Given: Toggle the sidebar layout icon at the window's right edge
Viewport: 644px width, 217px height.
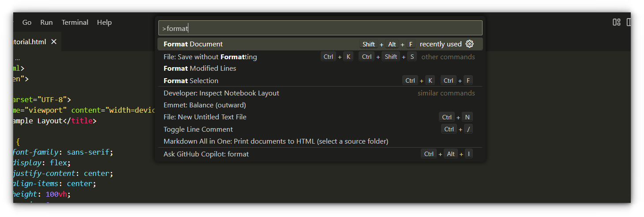Looking at the screenshot, I should 628,22.
